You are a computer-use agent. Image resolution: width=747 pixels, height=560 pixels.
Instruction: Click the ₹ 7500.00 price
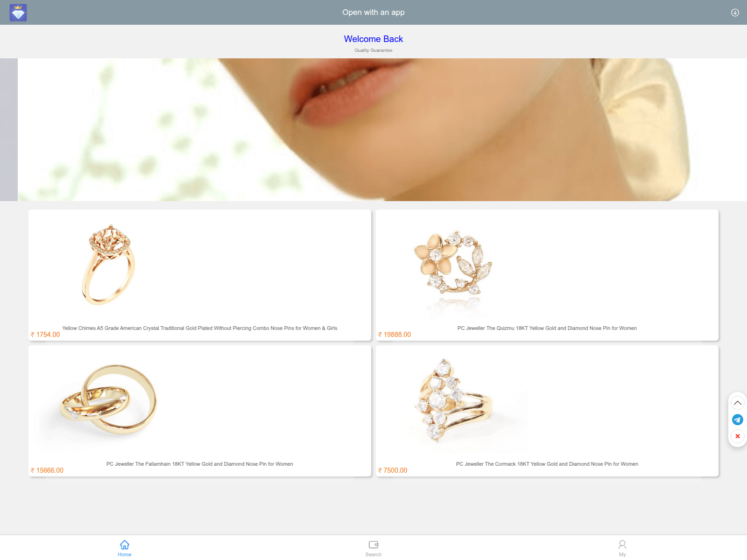pyautogui.click(x=393, y=470)
